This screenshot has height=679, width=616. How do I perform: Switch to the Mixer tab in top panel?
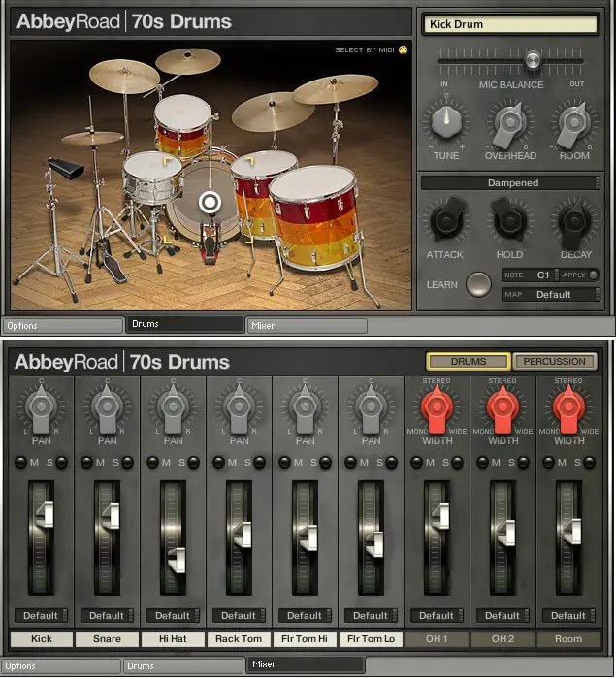307,326
